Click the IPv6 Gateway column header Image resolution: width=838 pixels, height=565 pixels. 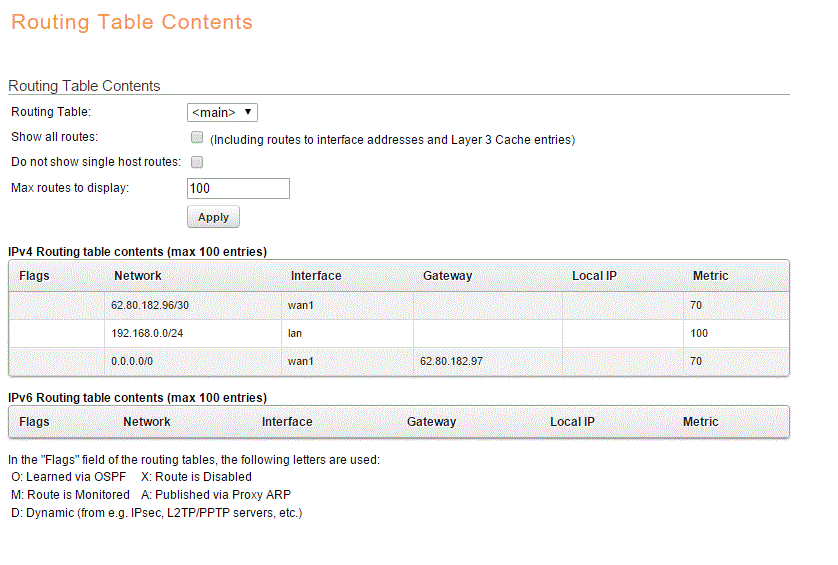click(x=431, y=422)
